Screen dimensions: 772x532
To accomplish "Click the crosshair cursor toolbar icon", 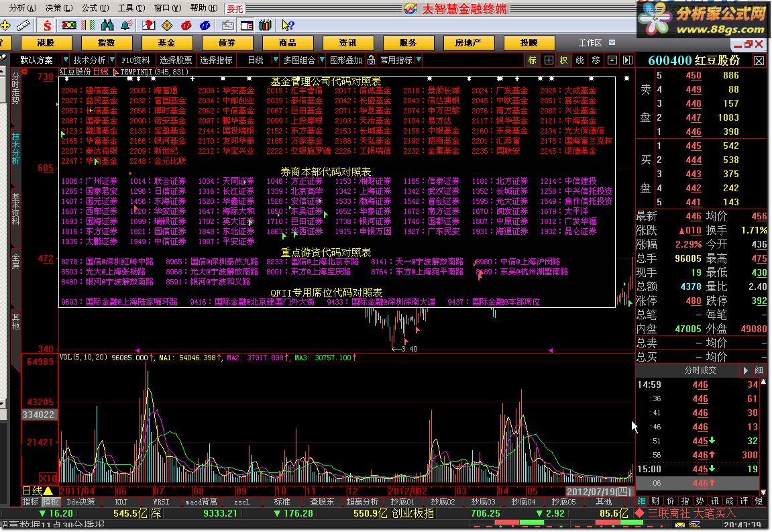I will click(5, 25).
